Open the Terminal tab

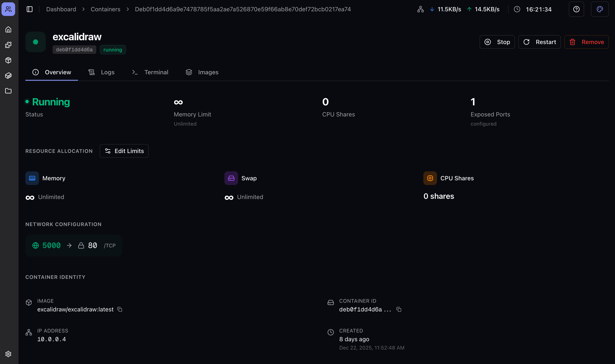pyautogui.click(x=150, y=72)
